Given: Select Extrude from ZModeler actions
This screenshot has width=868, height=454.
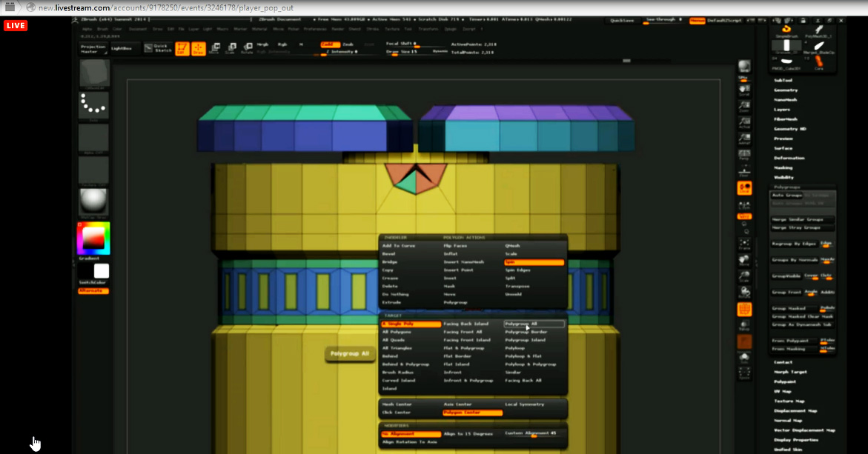Looking at the screenshot, I should (391, 302).
